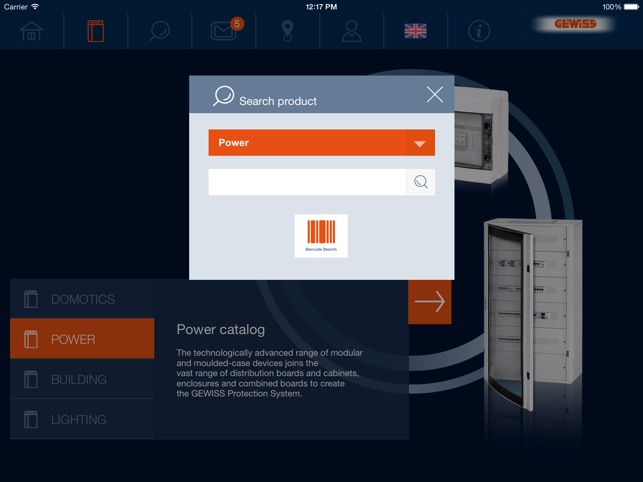
Task: Open the catalog book icon in top bar
Action: tap(96, 31)
